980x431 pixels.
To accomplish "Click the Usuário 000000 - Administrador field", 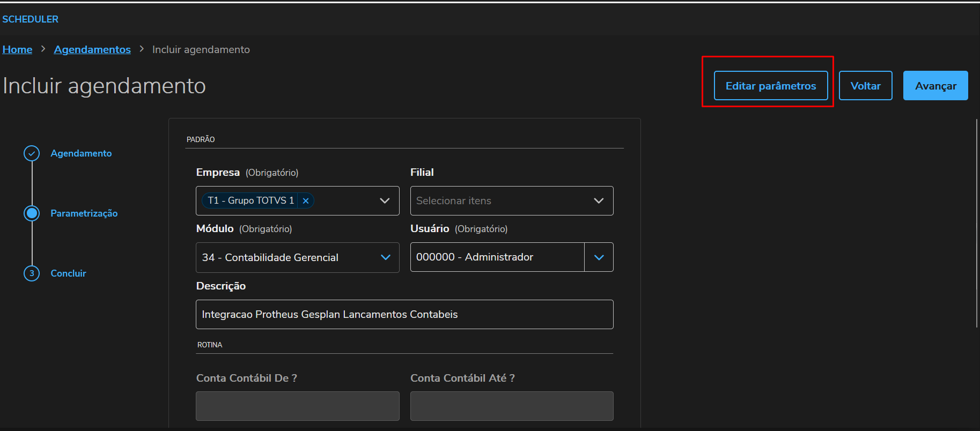I will pos(497,258).
